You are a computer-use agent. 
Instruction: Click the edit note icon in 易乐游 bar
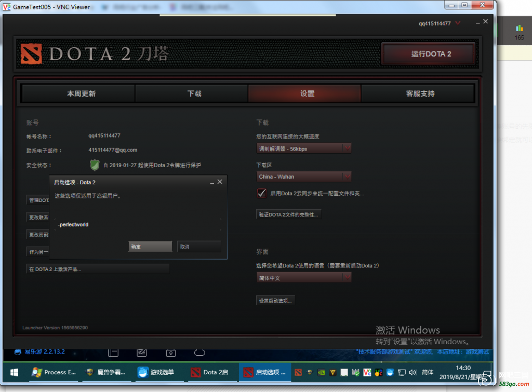(x=142, y=353)
